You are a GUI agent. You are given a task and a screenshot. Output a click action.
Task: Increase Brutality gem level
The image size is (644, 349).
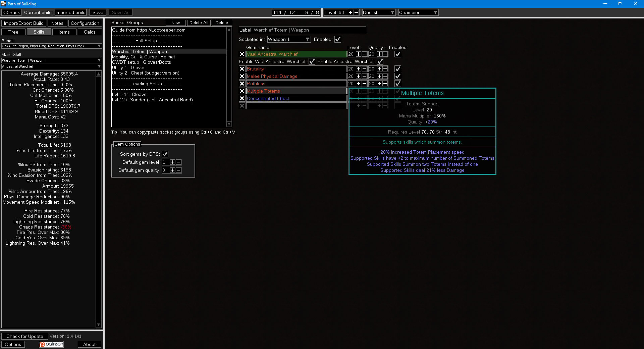click(359, 69)
